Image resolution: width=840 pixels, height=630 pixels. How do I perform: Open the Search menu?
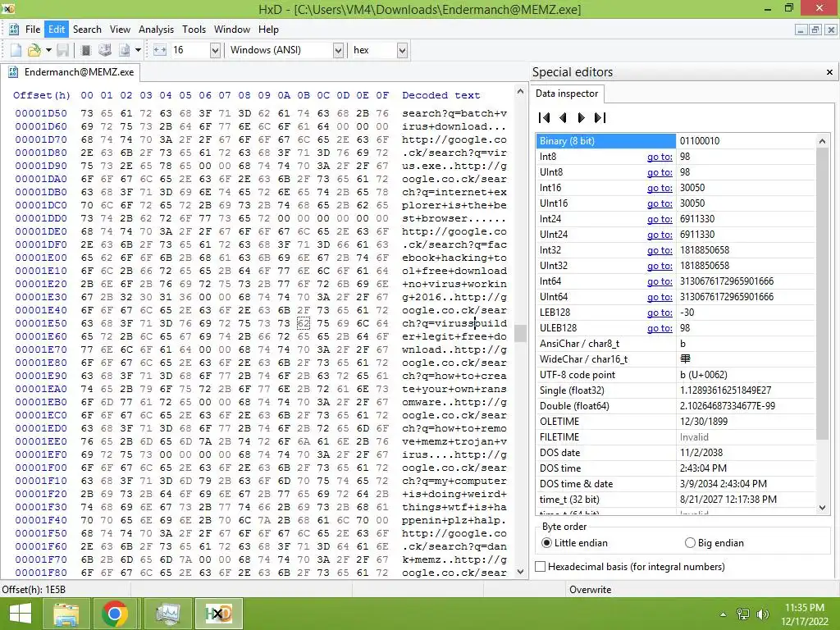(x=87, y=30)
